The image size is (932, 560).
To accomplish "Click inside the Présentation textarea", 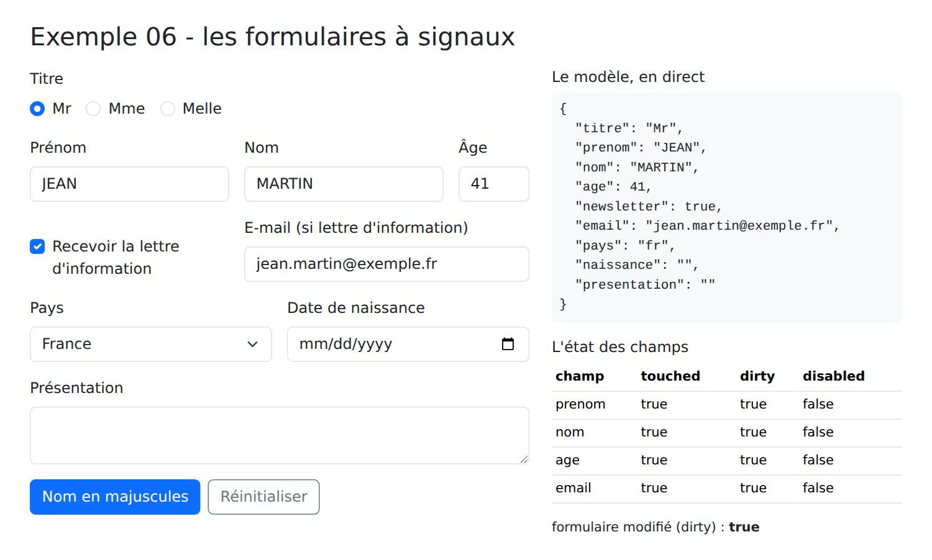I will point(280,435).
